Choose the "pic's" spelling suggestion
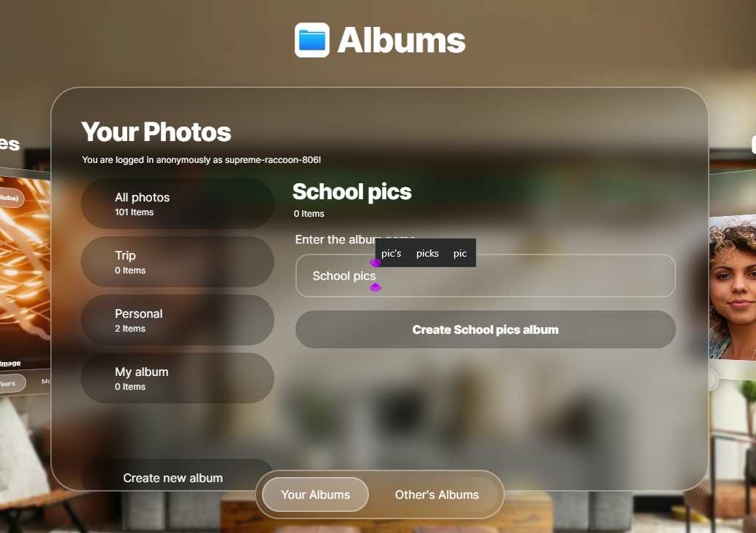The height and width of the screenshot is (533, 756). pos(391,253)
